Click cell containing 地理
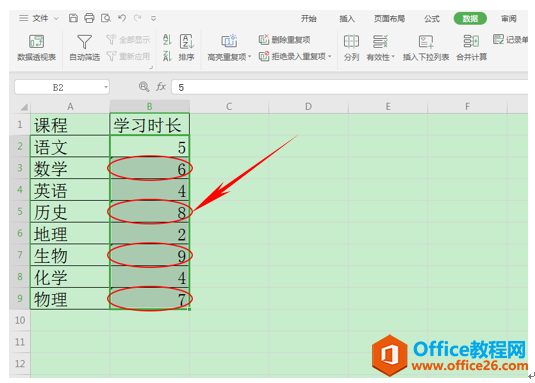 tap(70, 233)
